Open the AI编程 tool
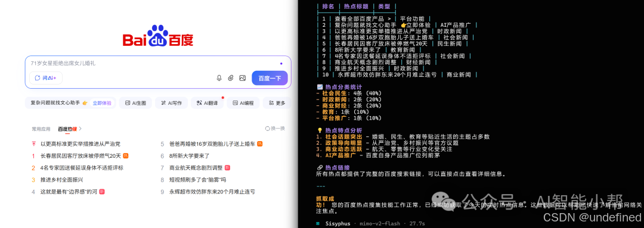Image resolution: width=644 pixels, height=228 pixels. pos(243,103)
